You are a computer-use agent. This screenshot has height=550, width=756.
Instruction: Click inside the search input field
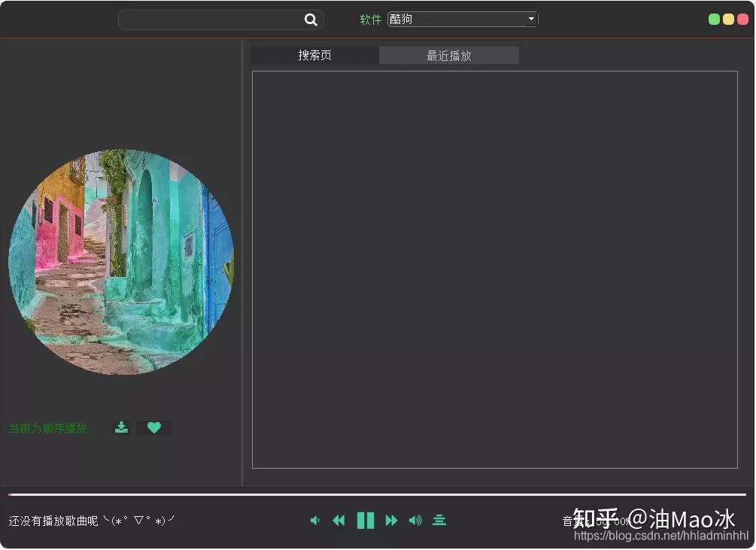pos(211,19)
